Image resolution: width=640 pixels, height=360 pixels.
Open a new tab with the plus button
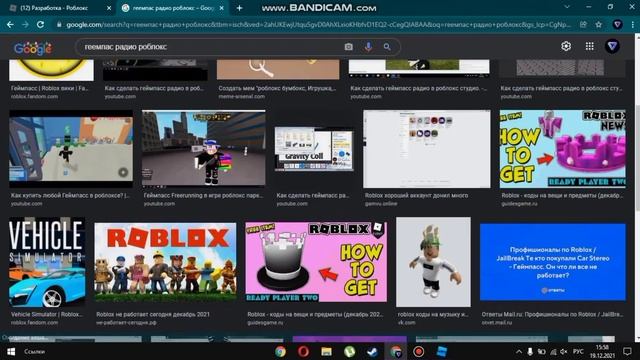(240, 8)
